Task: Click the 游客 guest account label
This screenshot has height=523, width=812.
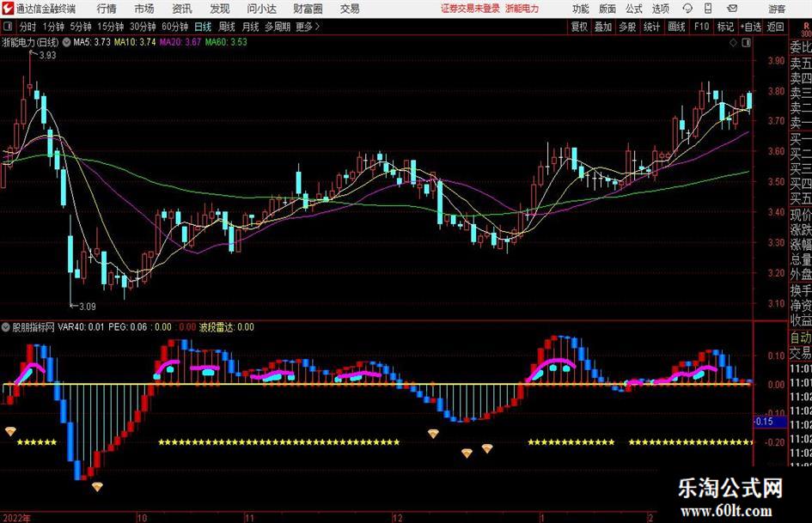Action: (776, 9)
